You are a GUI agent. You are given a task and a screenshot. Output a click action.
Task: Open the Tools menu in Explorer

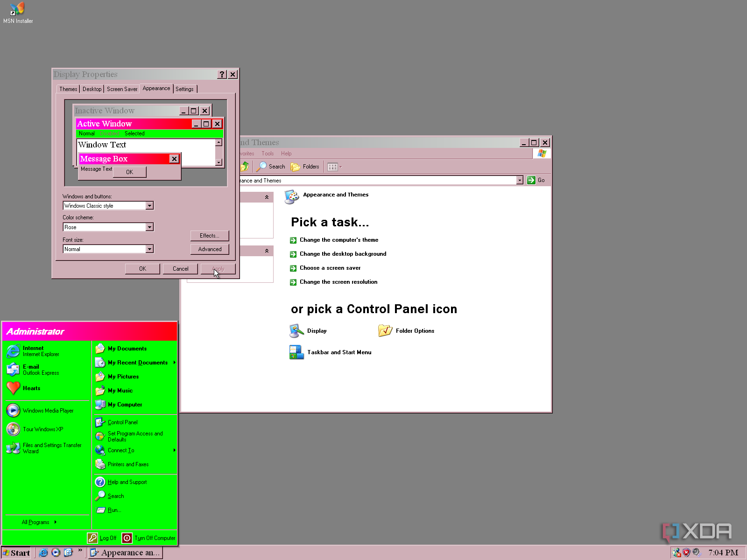pyautogui.click(x=268, y=154)
